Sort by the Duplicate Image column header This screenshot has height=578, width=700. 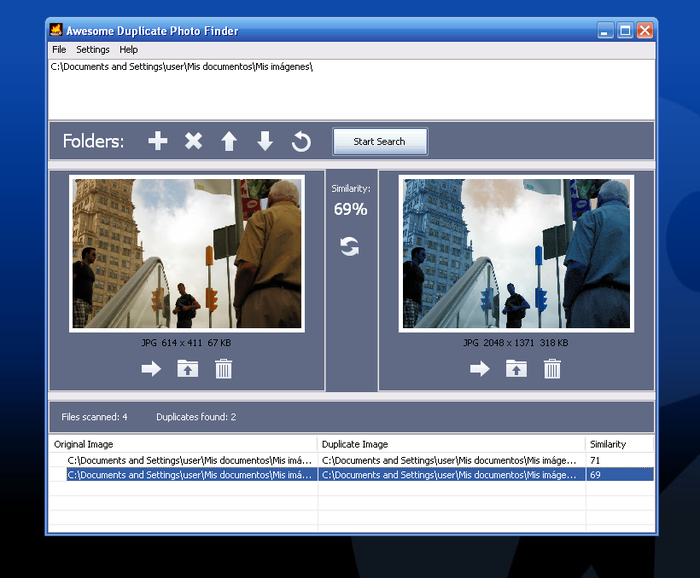451,444
